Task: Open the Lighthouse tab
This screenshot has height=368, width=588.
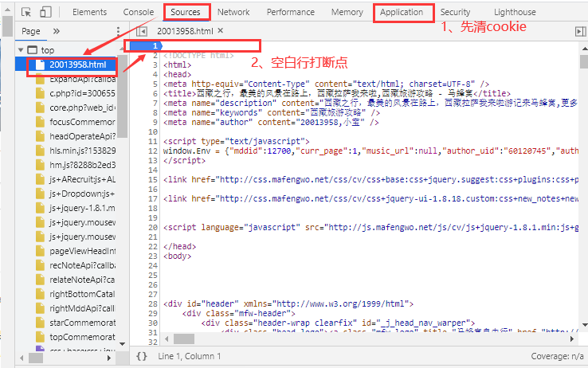Action: [x=515, y=13]
